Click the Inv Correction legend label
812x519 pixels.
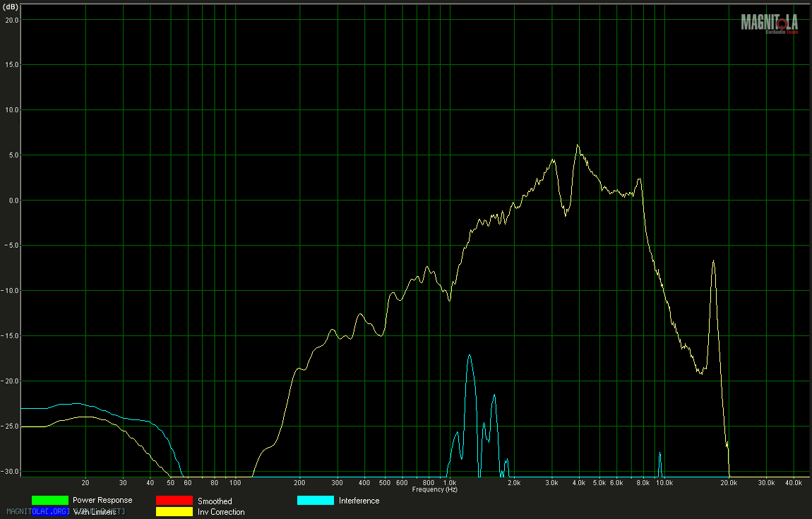pos(221,512)
